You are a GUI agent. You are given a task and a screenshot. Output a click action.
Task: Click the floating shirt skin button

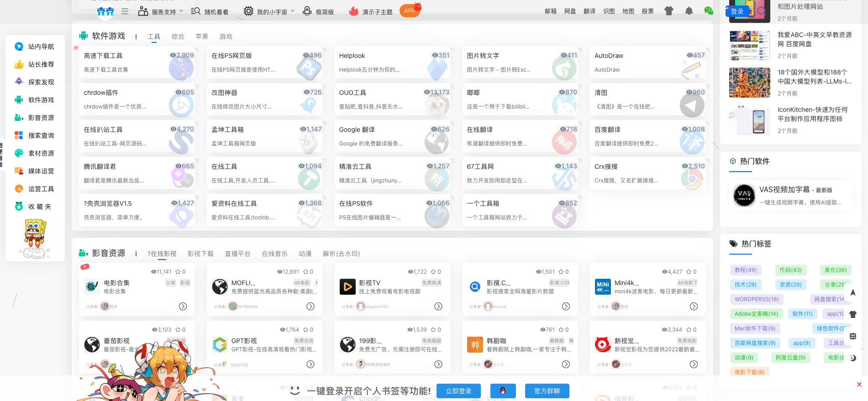pyautogui.click(x=852, y=314)
